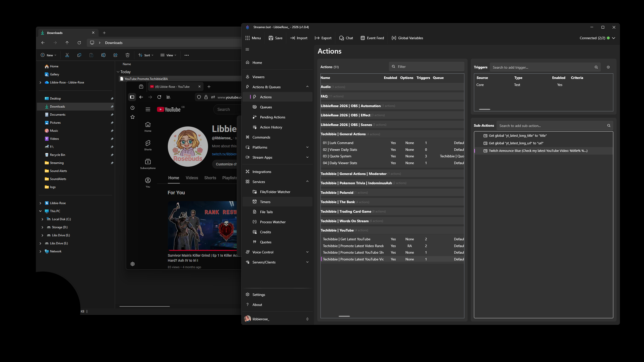The height and width of the screenshot is (362, 644).
Task: Click the magnifier icon in Triggers search
Action: (596, 67)
